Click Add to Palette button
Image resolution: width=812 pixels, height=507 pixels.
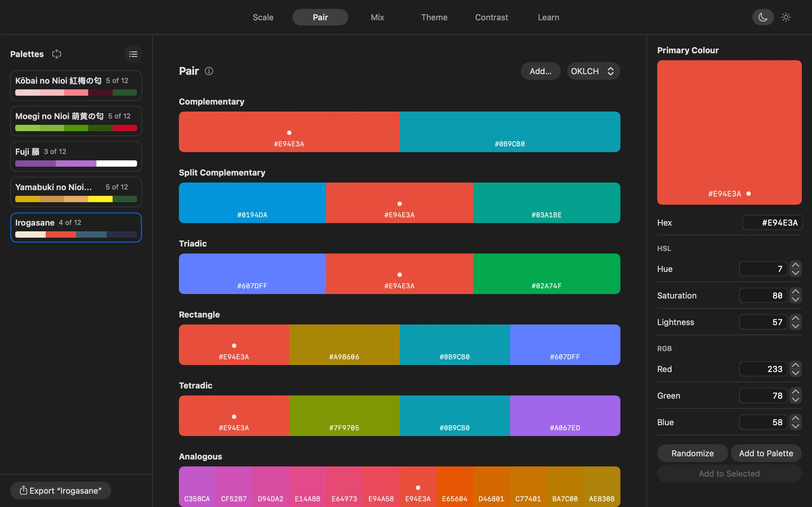coord(766,453)
